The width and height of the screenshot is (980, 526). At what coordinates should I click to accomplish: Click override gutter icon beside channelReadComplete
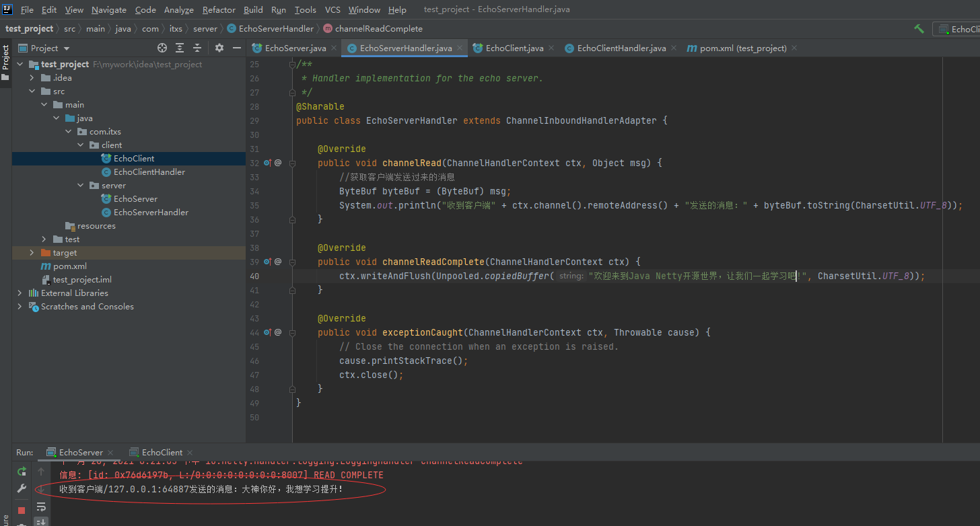coord(267,262)
